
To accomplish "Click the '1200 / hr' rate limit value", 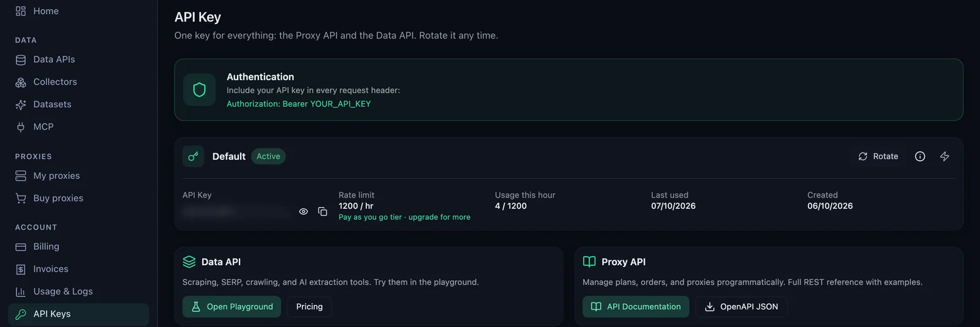I will (356, 206).
